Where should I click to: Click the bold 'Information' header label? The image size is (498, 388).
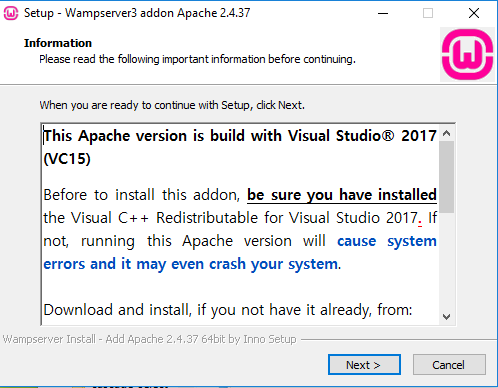(58, 43)
